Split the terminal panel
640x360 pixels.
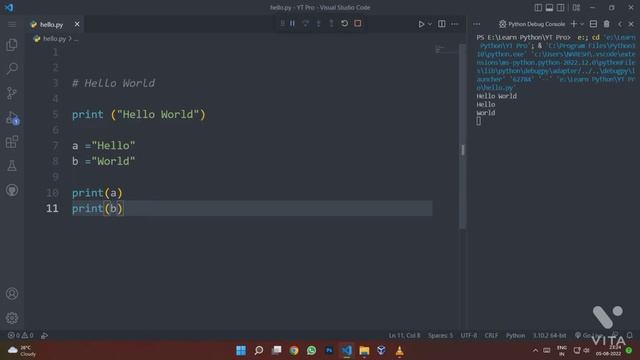(x=593, y=24)
